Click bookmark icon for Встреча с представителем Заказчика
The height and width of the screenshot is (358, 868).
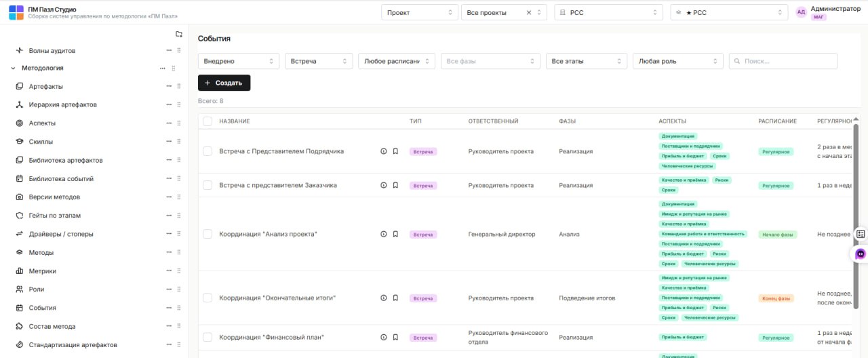point(395,185)
